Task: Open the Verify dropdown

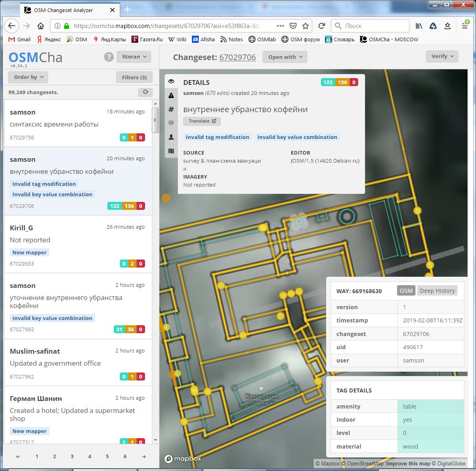Action: point(442,56)
